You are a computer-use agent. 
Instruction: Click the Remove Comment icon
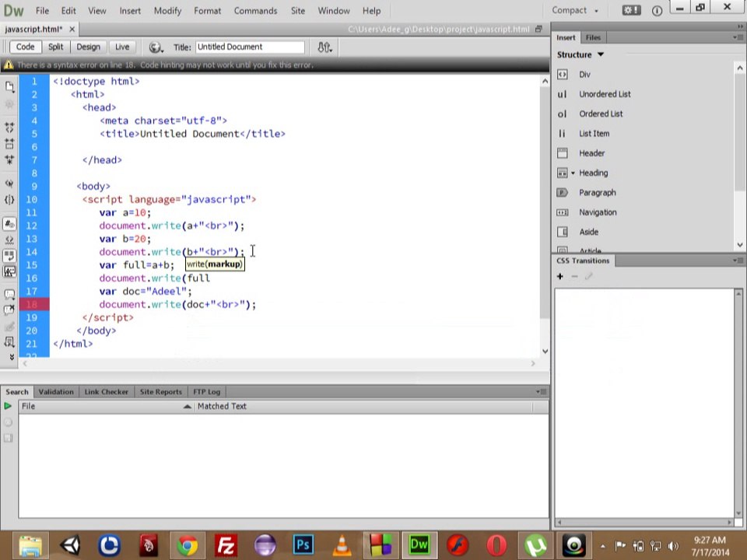point(9,310)
